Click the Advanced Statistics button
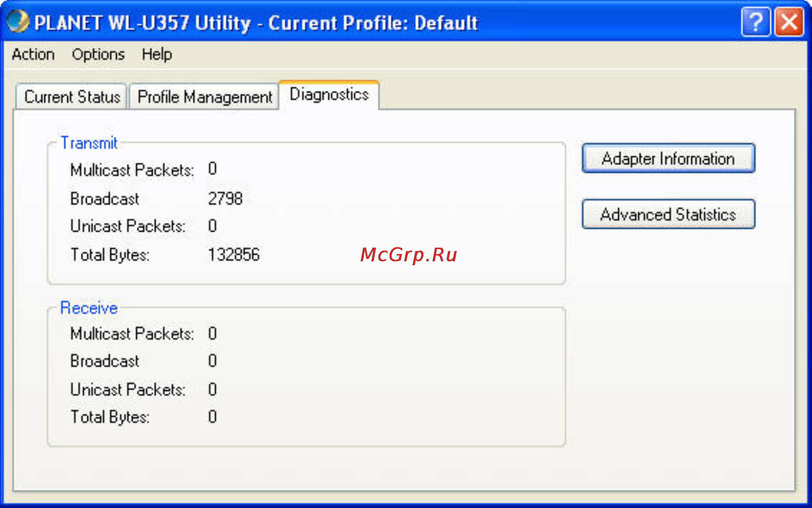 [668, 214]
